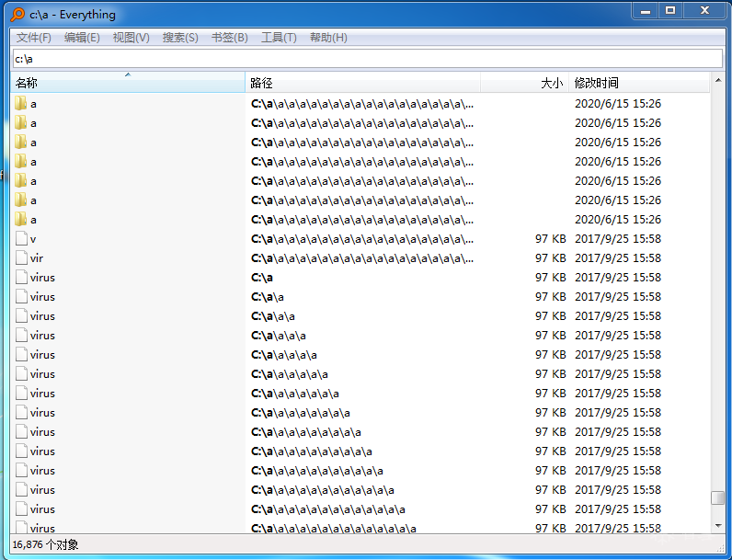732x560 pixels.
Task: Minimize the Everything window
Action: pos(646,11)
